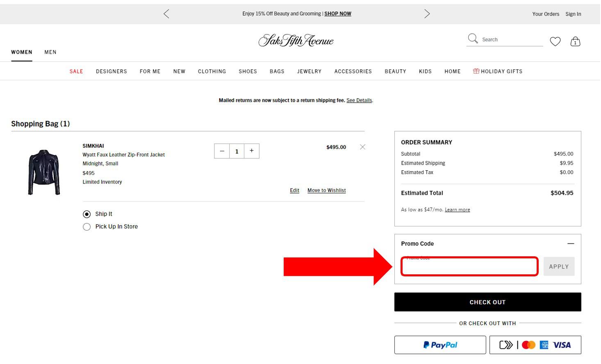Open Wyatt Faux Leather Zip-Front Jacket link
601x364 pixels.
[x=123, y=155]
